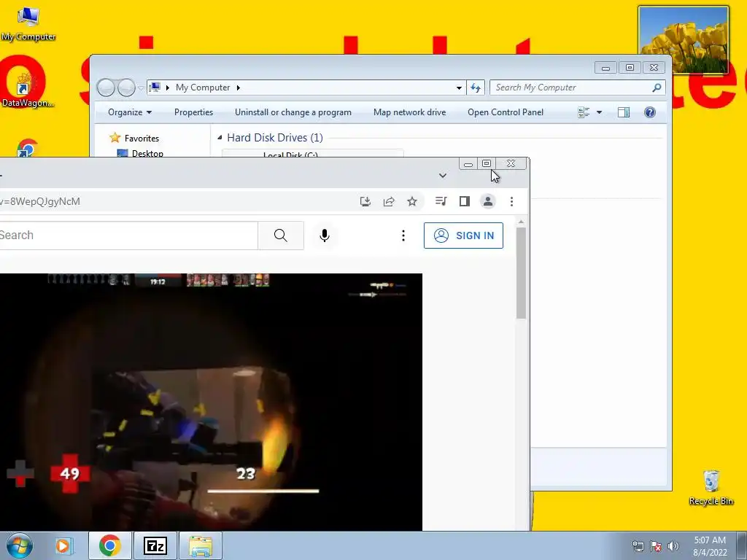Image resolution: width=747 pixels, height=560 pixels.
Task: Click the Explorer search magnifier icon
Action: [657, 87]
